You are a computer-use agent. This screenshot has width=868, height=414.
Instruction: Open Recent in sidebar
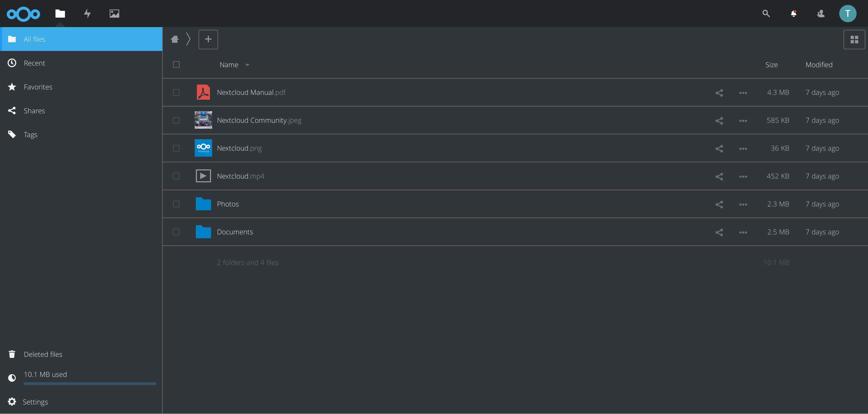coord(81,63)
